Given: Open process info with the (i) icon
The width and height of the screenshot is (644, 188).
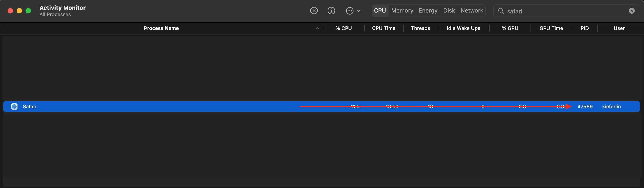Looking at the screenshot, I should [x=331, y=11].
